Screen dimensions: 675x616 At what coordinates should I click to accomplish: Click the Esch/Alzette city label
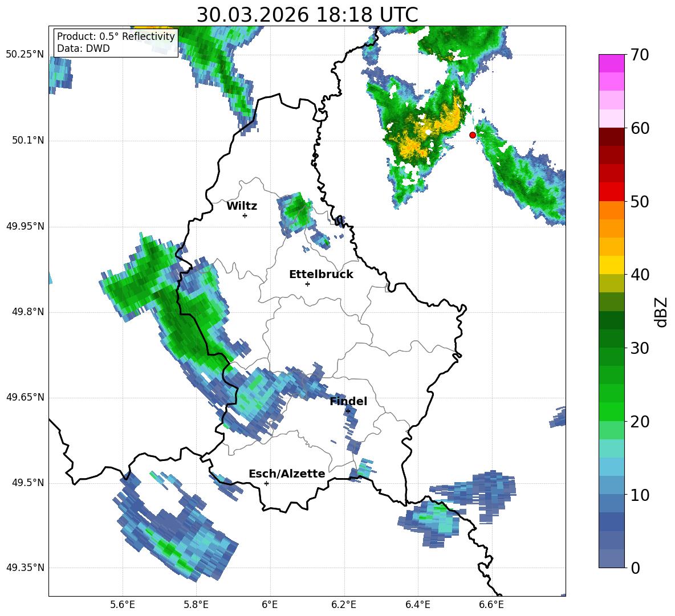287,474
